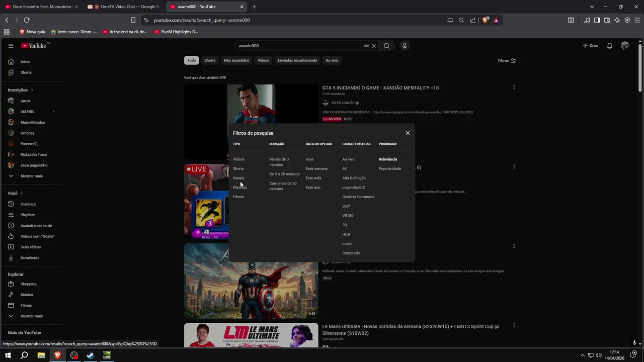This screenshot has width=644, height=362.
Task: Click the browser address bar URL
Action: point(201,20)
